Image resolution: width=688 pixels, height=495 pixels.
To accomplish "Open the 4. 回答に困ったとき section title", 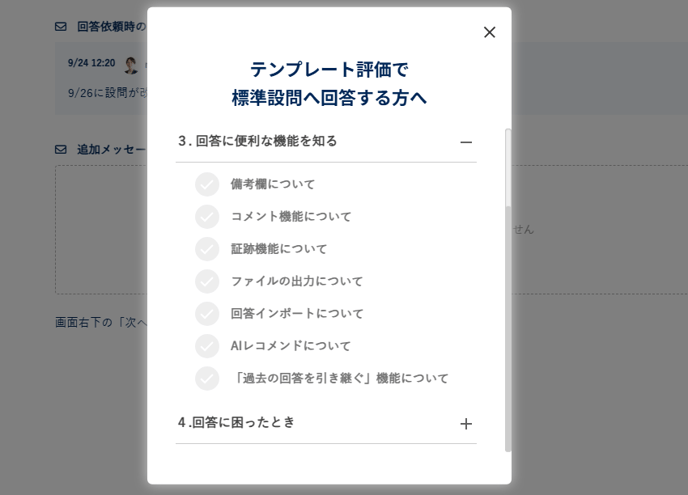I will (237, 422).
